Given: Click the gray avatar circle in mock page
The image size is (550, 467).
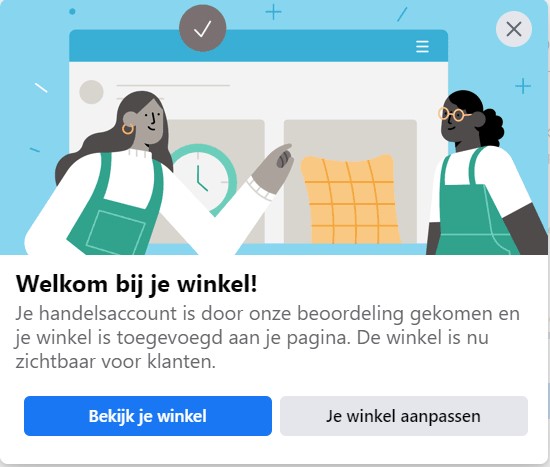Looking at the screenshot, I should (91, 92).
